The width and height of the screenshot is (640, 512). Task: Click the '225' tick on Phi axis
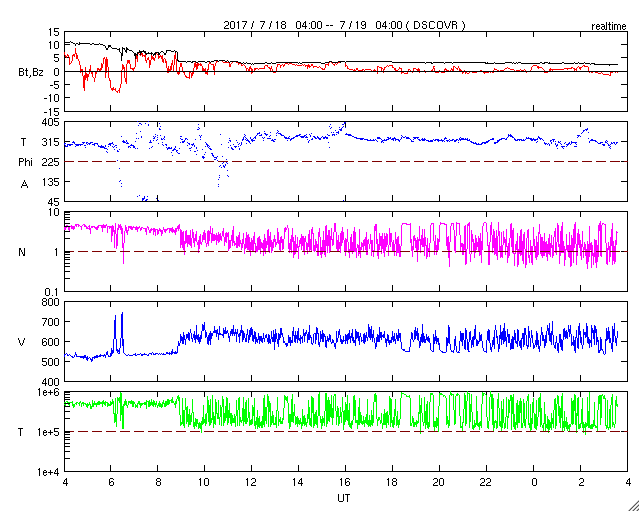[51, 162]
